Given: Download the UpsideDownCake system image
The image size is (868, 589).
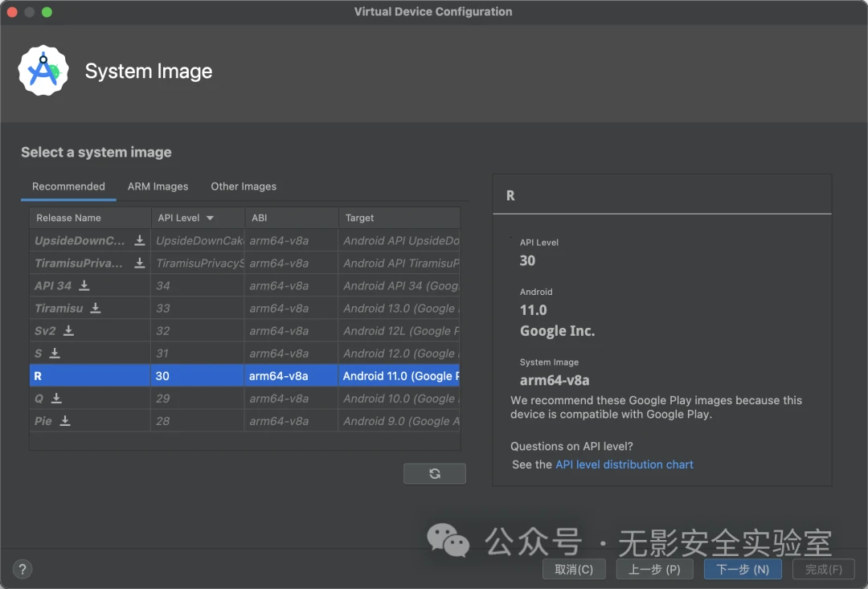Looking at the screenshot, I should (x=140, y=240).
